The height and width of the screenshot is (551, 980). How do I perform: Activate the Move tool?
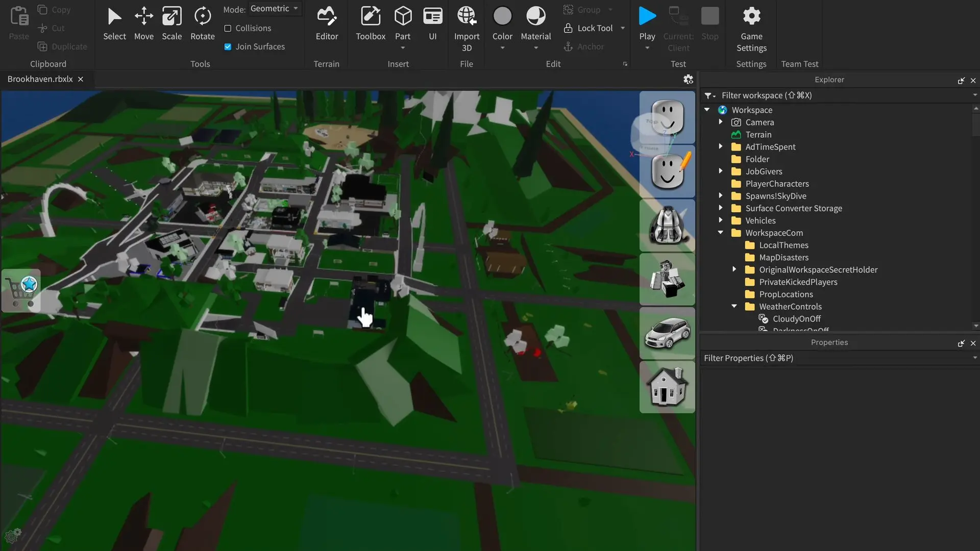pos(144,23)
